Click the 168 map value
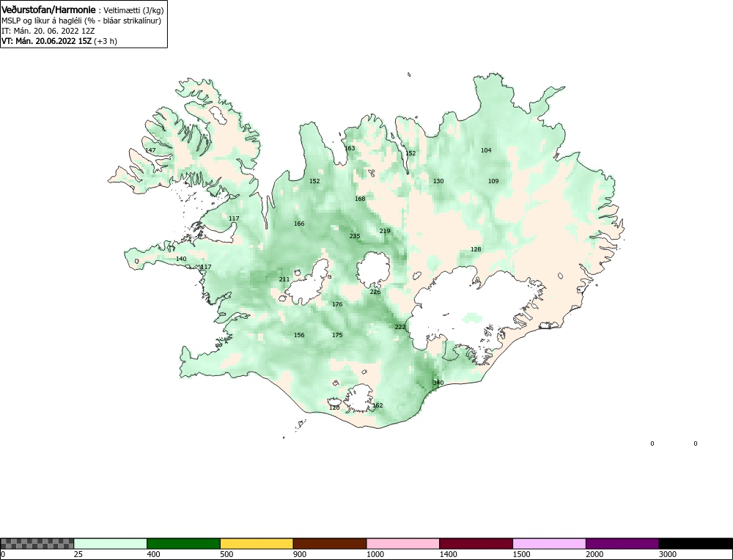 pyautogui.click(x=360, y=199)
